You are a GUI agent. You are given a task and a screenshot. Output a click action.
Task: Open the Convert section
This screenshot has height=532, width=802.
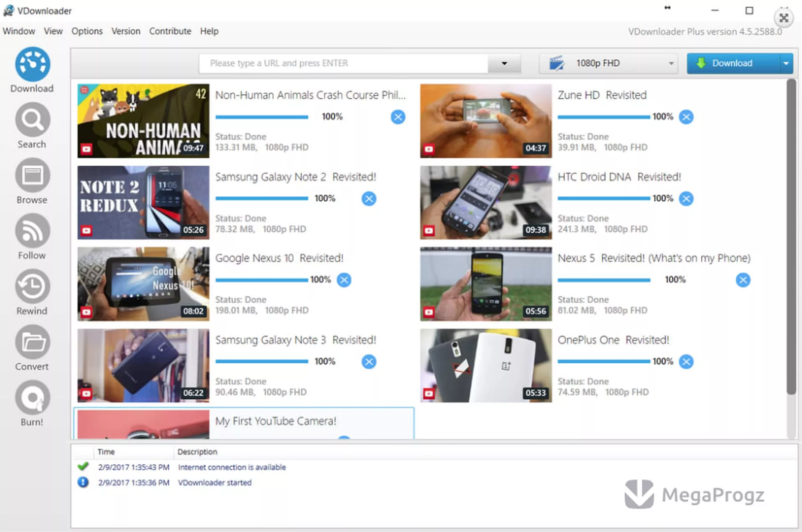click(32, 348)
